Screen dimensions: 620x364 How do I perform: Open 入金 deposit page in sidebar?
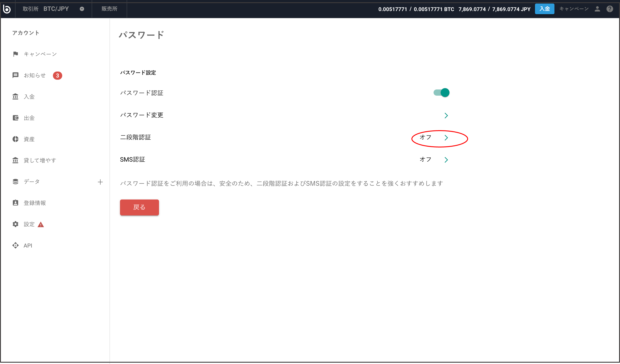pyautogui.click(x=29, y=97)
